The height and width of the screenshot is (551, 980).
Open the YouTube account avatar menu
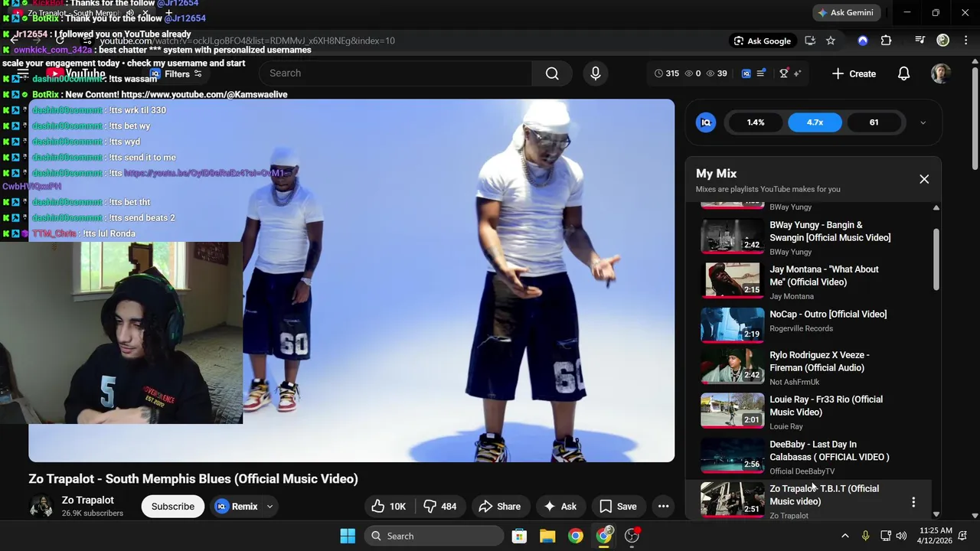tap(940, 73)
